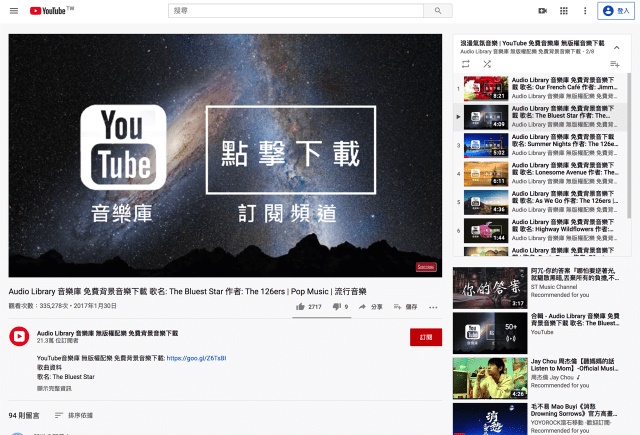
Task: Play Summer Nights playlist item
Action: (540, 145)
